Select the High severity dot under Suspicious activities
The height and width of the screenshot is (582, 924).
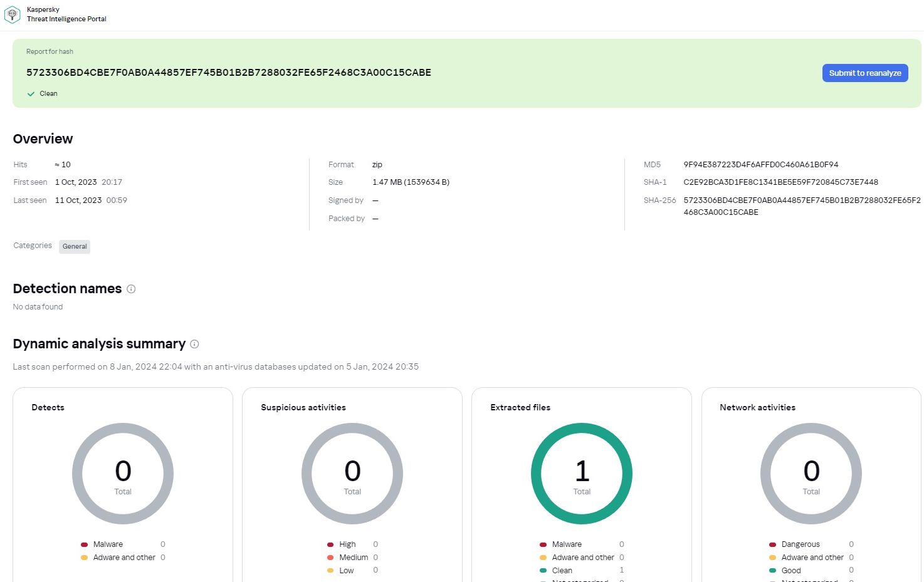330,544
